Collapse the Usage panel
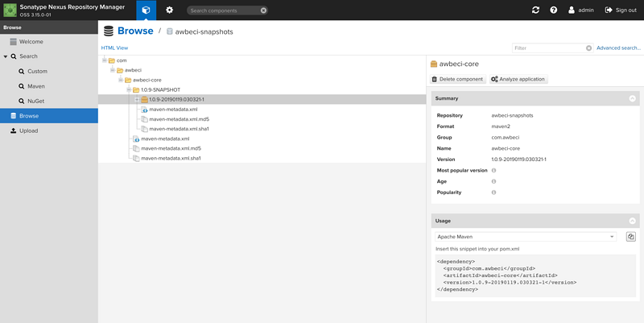644x323 pixels. pos(633,221)
